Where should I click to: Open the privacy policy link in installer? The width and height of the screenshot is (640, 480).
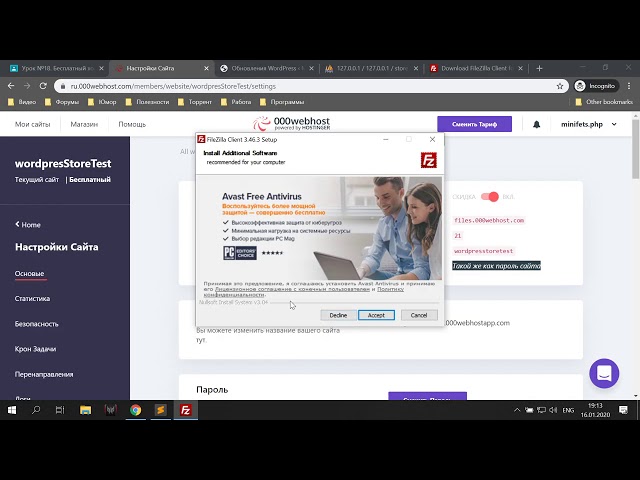(390, 289)
